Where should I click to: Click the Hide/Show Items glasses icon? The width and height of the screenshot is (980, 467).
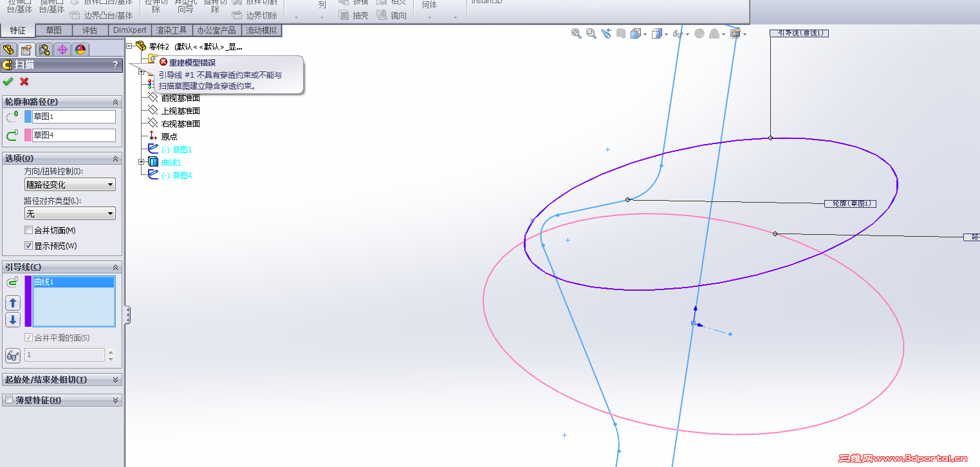[x=678, y=33]
